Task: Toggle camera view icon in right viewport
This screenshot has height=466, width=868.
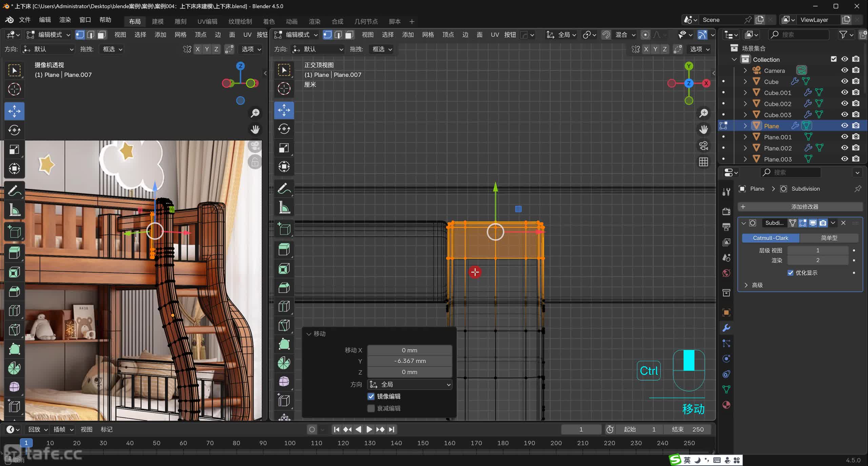Action: (704, 146)
